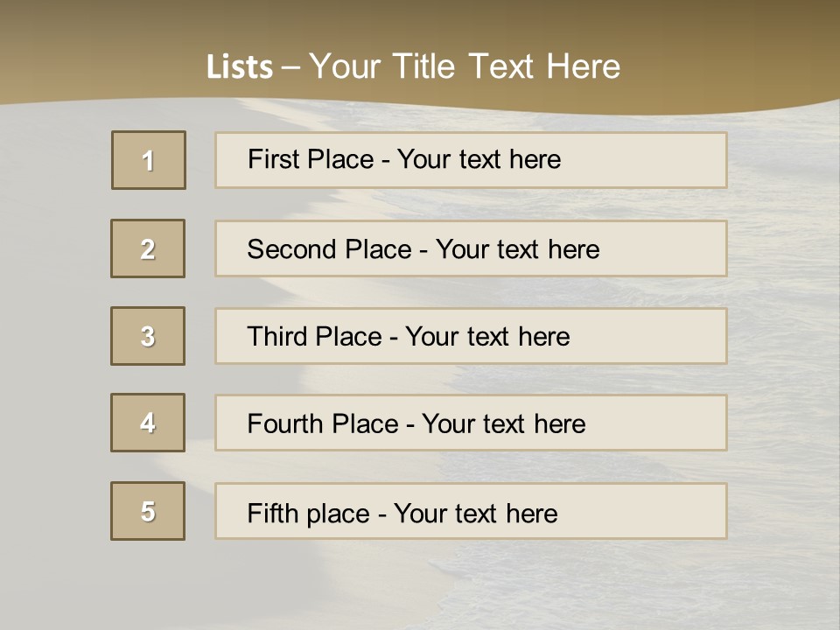The image size is (840, 630).
Task: Click the Third Place text box
Action: [471, 336]
